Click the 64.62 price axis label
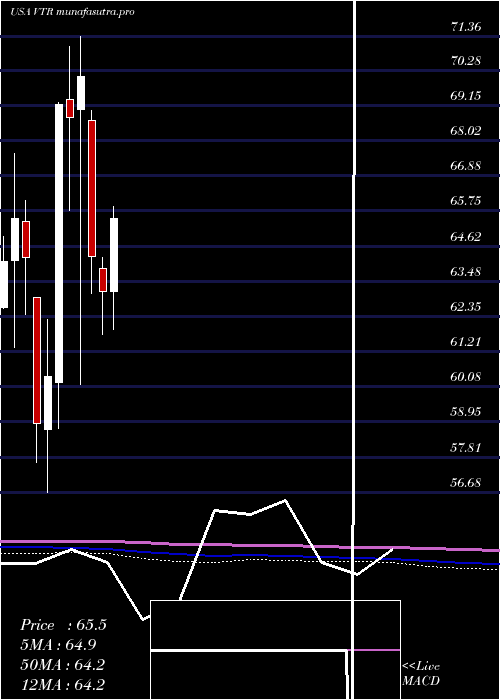Screen dimensions: 500x700 466,236
